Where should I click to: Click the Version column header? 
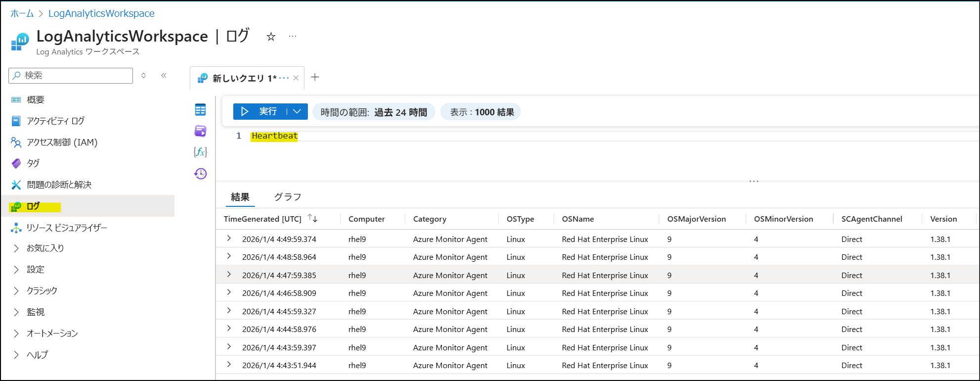pos(943,219)
